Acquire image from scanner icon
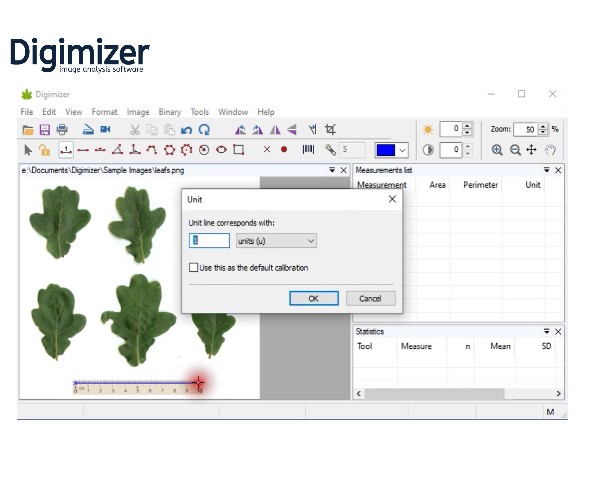This screenshot has width=600, height=477. click(88, 130)
